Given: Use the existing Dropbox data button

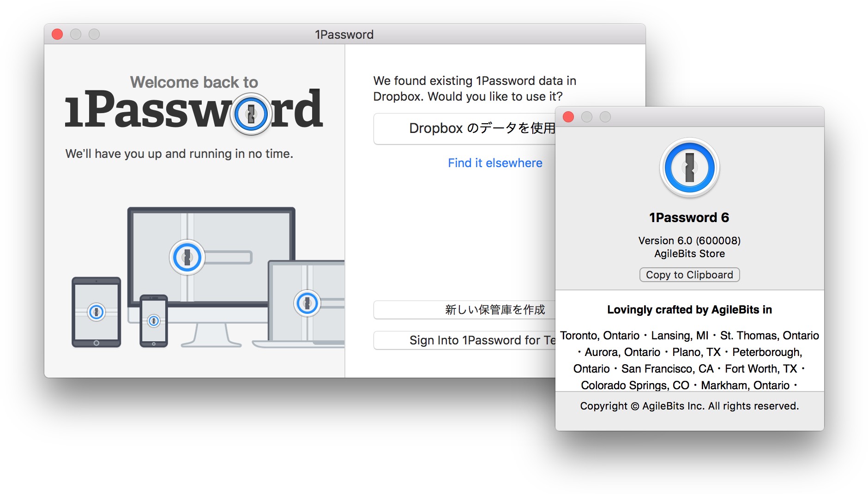Looking at the screenshot, I should click(x=464, y=128).
